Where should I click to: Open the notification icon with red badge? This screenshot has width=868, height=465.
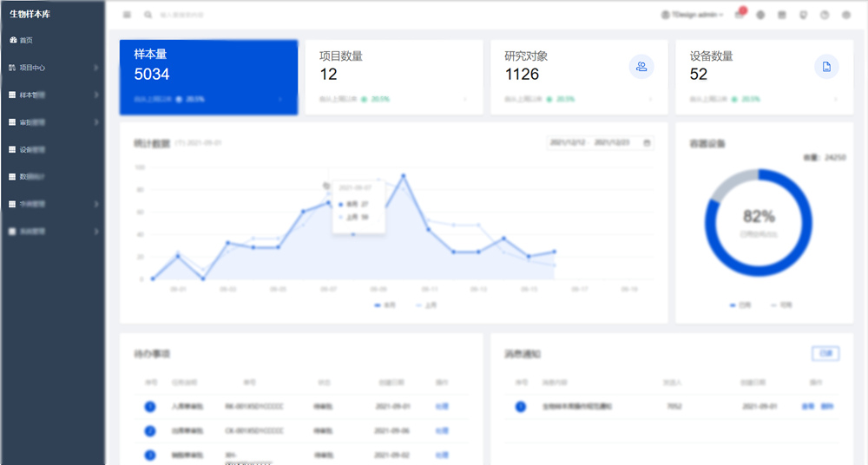tap(740, 15)
